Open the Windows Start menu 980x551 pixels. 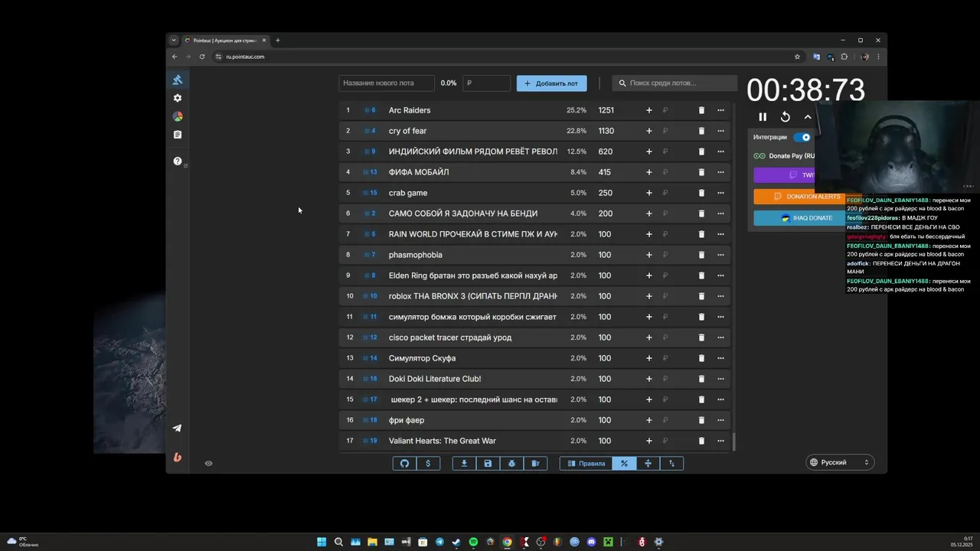click(x=322, y=542)
